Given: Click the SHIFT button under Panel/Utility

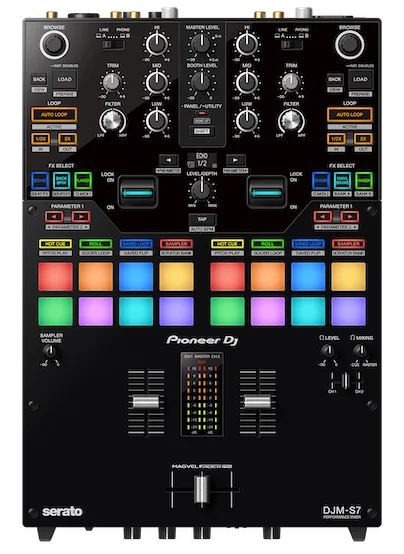Looking at the screenshot, I should click(x=202, y=131).
